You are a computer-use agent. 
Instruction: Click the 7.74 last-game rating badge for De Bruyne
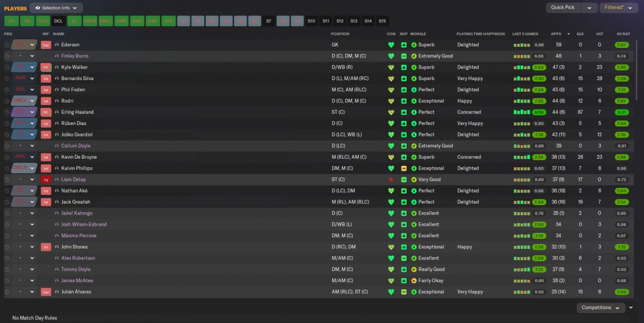[539, 157]
